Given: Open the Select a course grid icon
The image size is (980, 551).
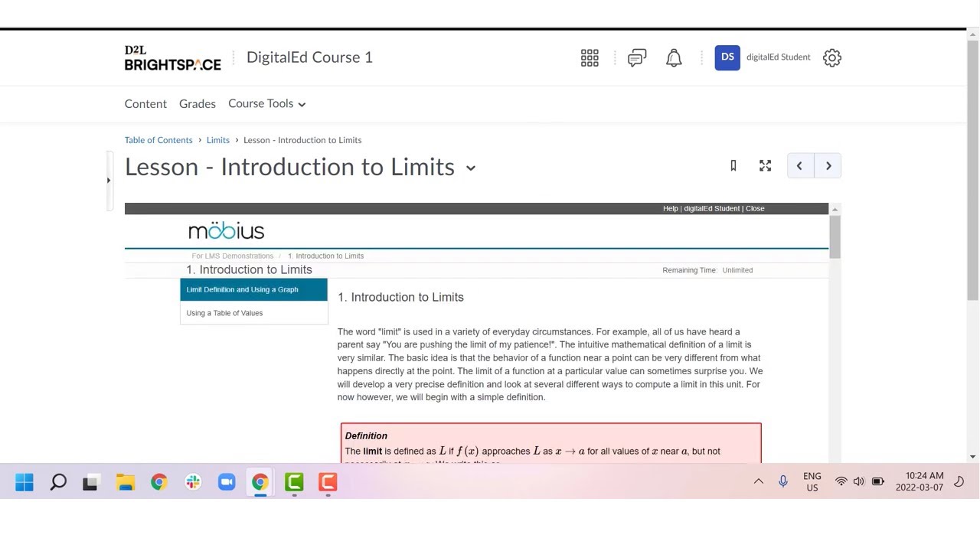Looking at the screenshot, I should (590, 57).
